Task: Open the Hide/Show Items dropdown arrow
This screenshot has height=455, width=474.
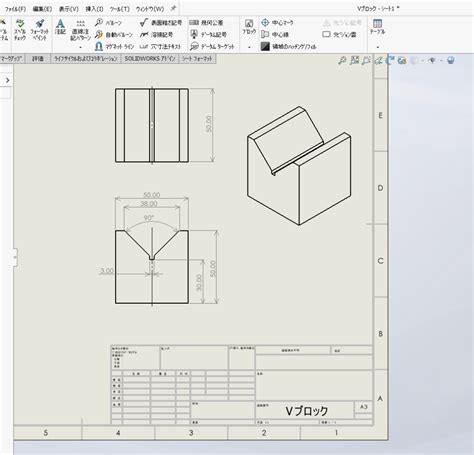Action: pyautogui.click(x=441, y=61)
